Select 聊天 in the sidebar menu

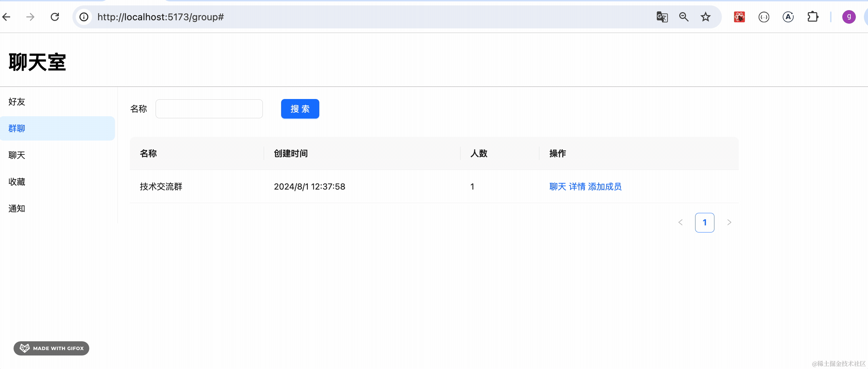[17, 155]
